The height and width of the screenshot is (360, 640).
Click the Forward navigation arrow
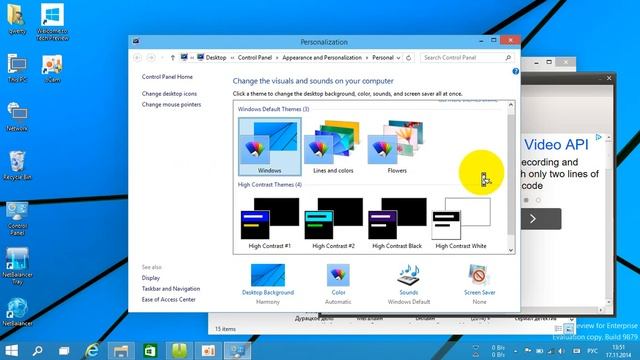151,58
